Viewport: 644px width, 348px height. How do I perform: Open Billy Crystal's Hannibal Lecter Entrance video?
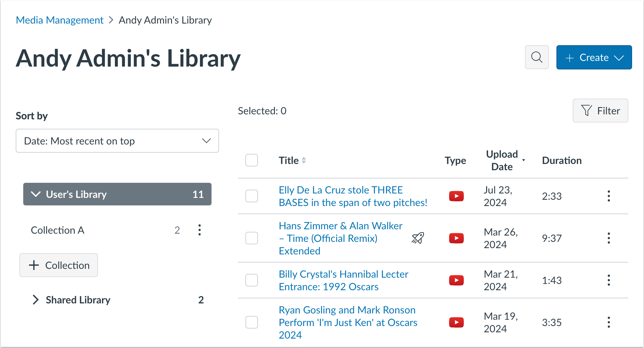(x=343, y=280)
